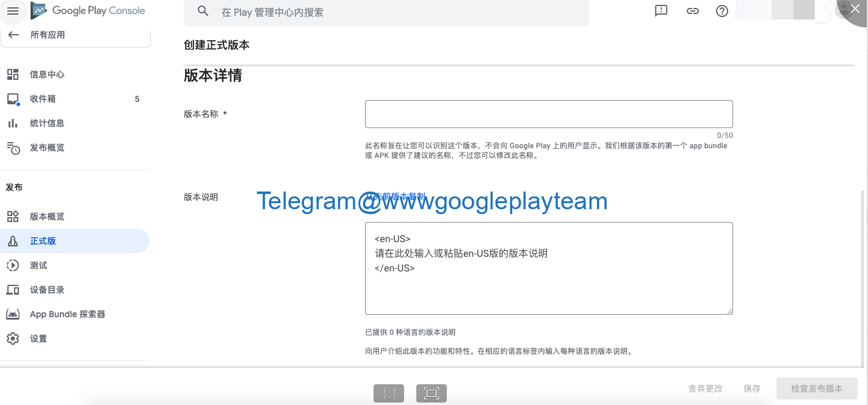Image resolution: width=868 pixels, height=405 pixels.
Task: Click the 正式版 production icon
Action: click(x=13, y=241)
